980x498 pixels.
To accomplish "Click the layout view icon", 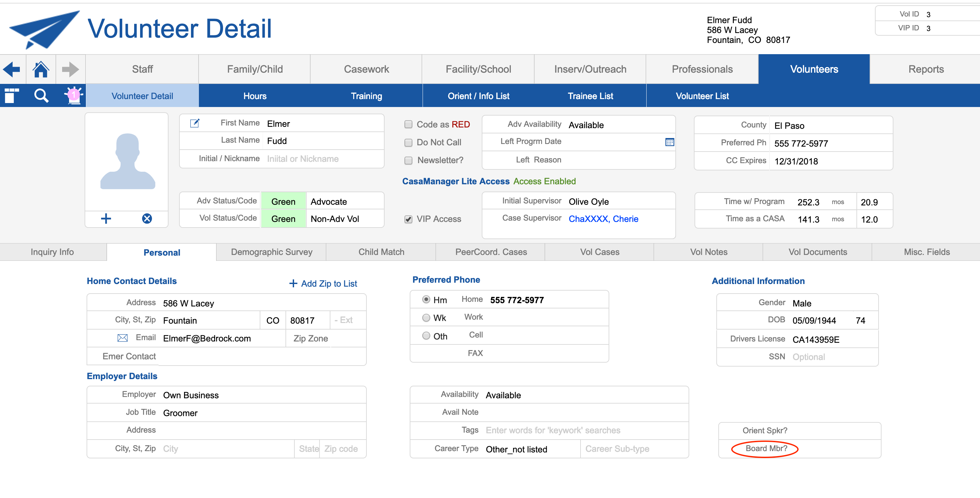I will [12, 96].
